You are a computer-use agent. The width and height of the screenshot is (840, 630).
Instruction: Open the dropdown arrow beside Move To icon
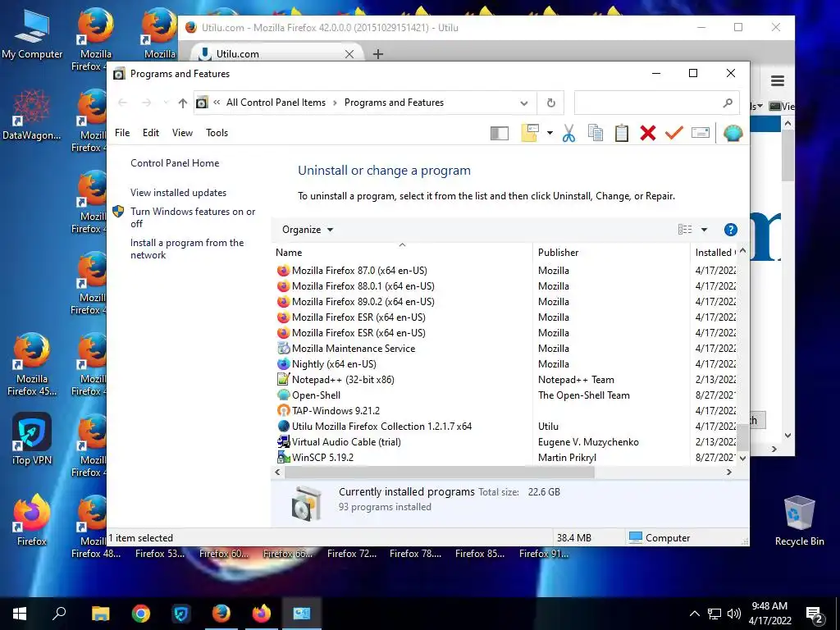(550, 133)
